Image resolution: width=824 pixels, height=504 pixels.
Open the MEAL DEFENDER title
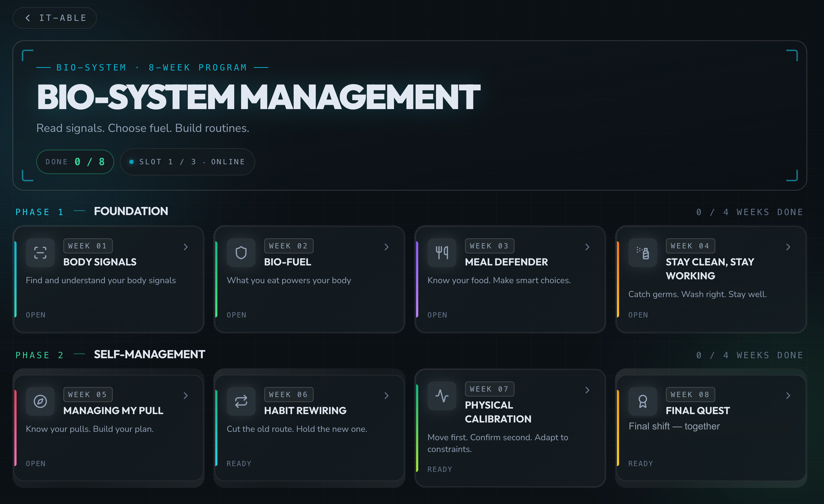[506, 262]
